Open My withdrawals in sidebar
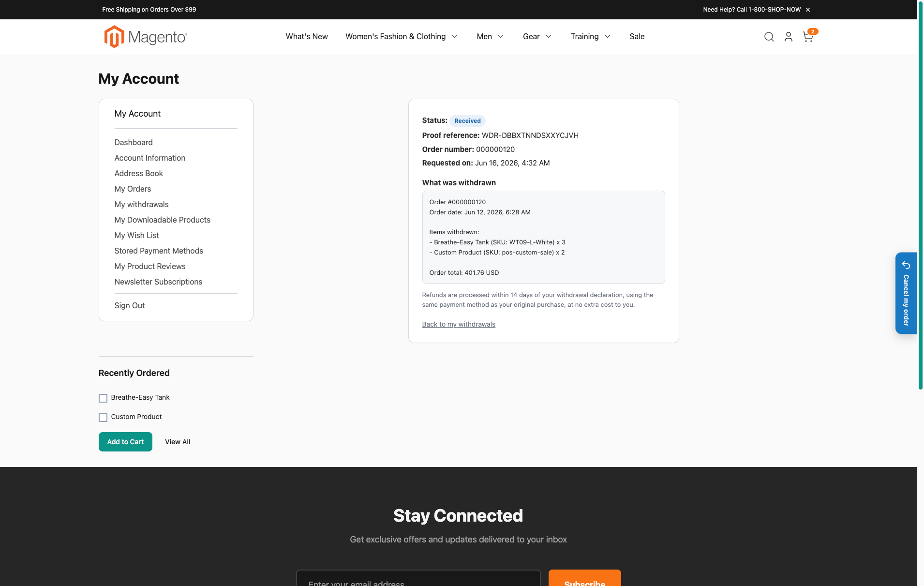924x586 pixels. point(141,204)
